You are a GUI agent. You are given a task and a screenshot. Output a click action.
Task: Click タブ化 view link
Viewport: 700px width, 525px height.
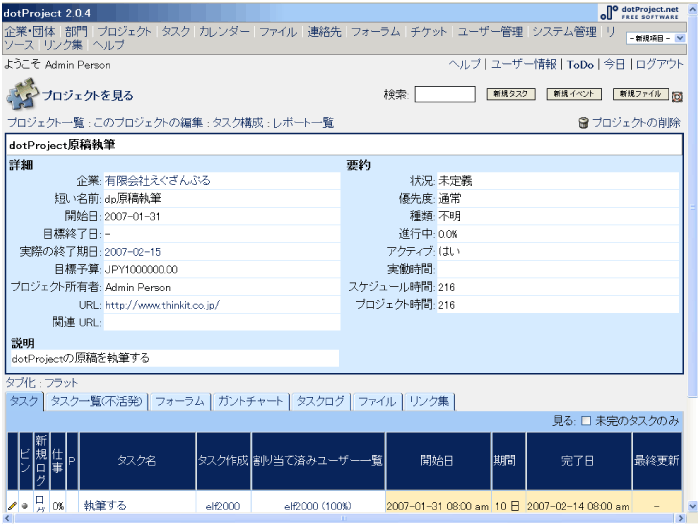click(20, 383)
